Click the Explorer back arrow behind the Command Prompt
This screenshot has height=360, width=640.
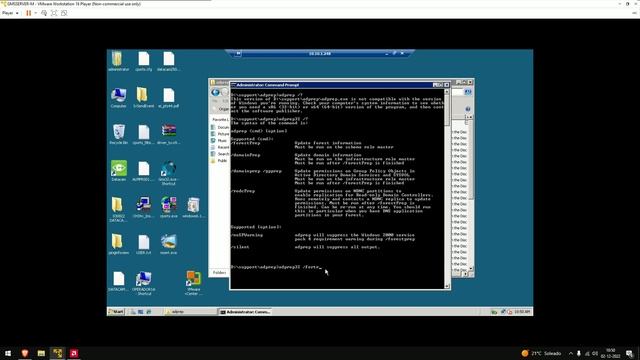216,93
